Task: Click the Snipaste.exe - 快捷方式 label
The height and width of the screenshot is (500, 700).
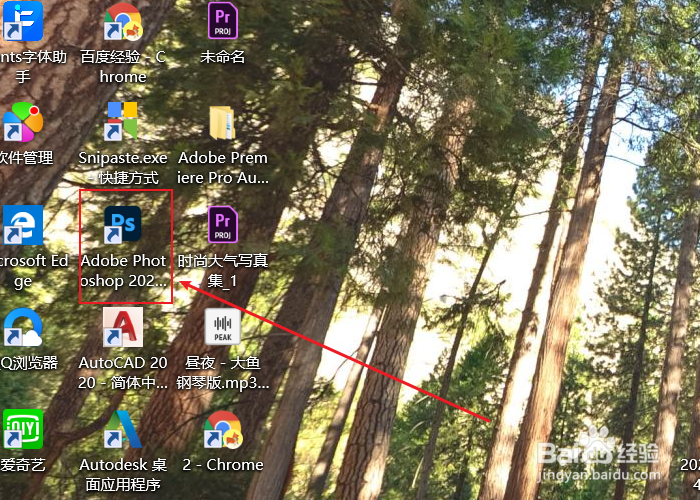Action: (123, 168)
